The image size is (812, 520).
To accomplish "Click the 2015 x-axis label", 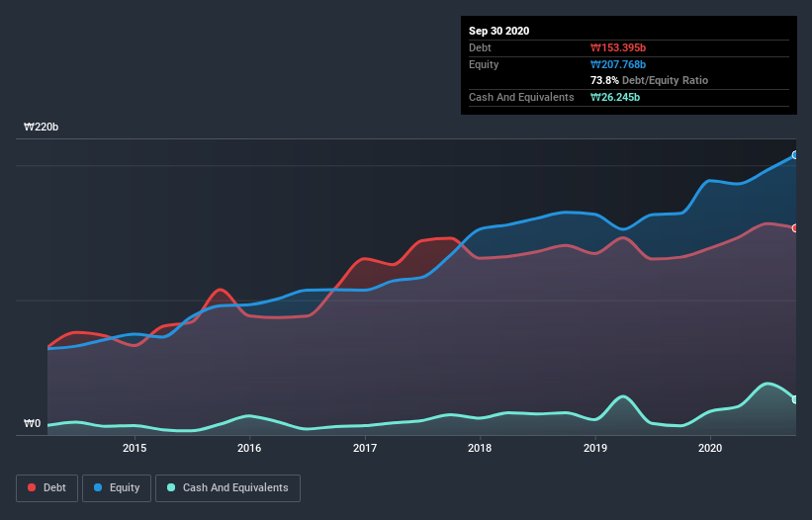I will [135, 448].
